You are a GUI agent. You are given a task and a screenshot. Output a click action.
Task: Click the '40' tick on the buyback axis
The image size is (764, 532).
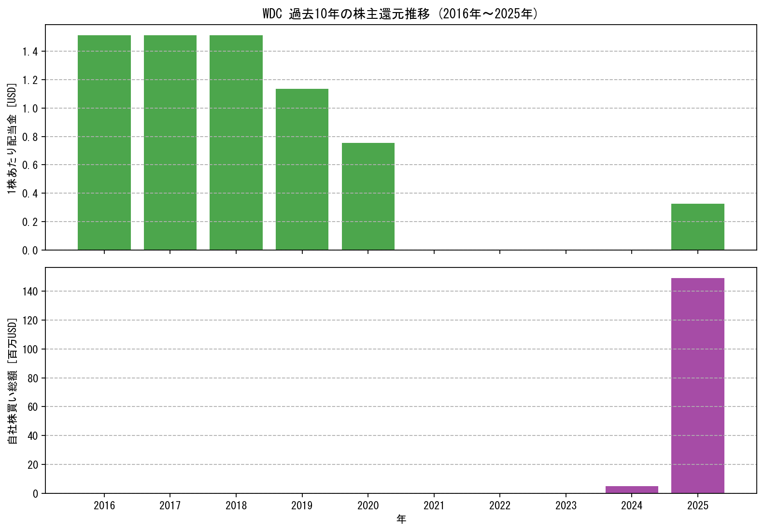33,436
